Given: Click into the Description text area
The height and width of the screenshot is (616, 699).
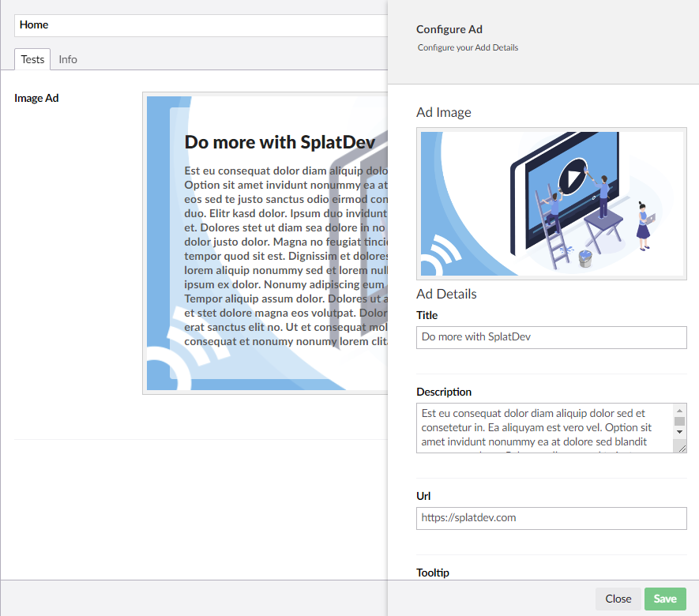Looking at the screenshot, I should 543,428.
